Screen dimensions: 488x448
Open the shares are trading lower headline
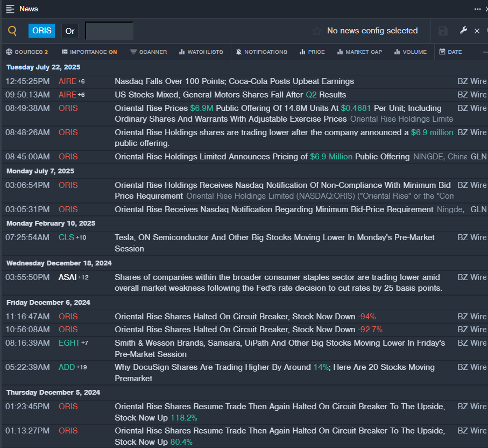point(284,138)
